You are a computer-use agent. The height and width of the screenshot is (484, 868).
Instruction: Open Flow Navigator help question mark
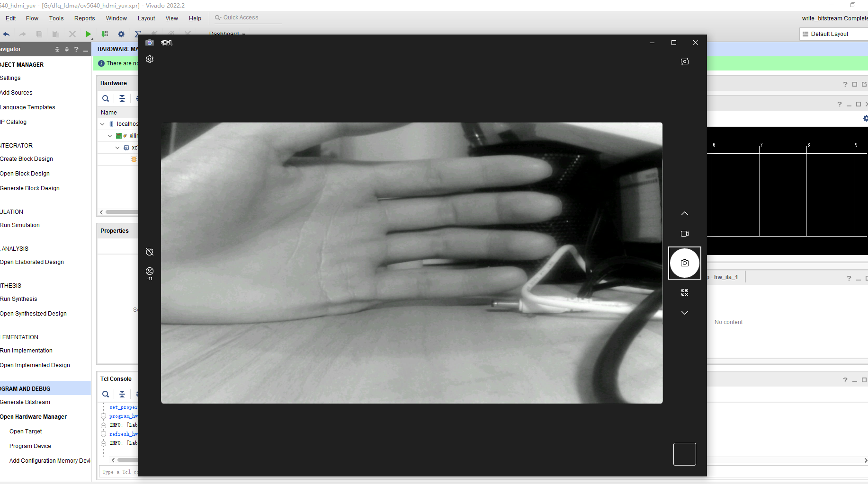pyautogui.click(x=76, y=49)
